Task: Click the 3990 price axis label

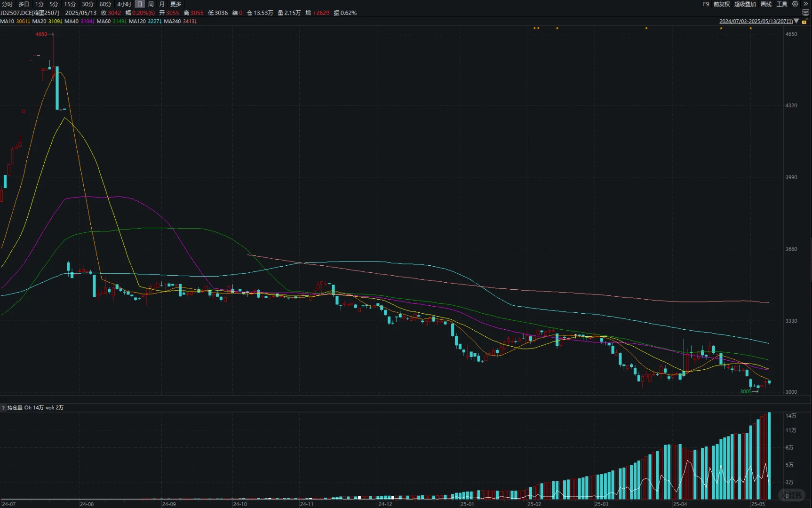Action: click(791, 177)
